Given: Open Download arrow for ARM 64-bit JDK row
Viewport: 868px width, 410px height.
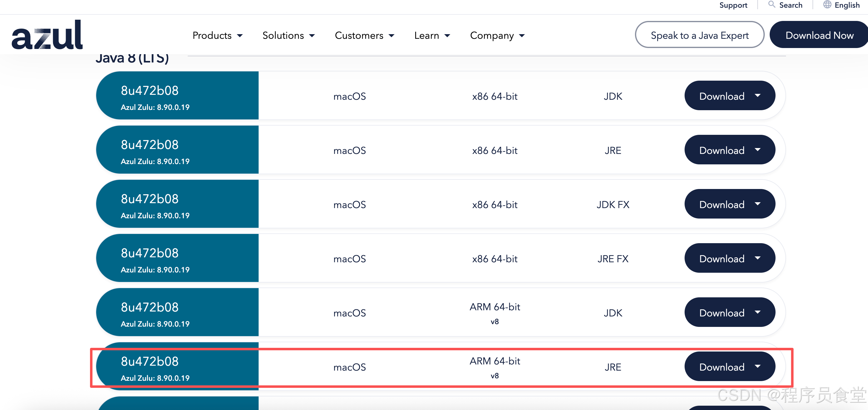Looking at the screenshot, I should point(758,312).
